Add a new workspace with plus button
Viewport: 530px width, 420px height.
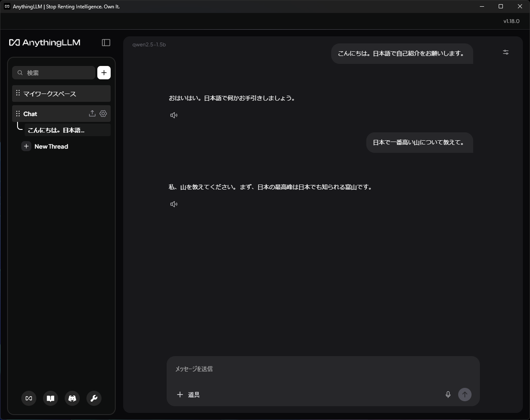coord(104,73)
